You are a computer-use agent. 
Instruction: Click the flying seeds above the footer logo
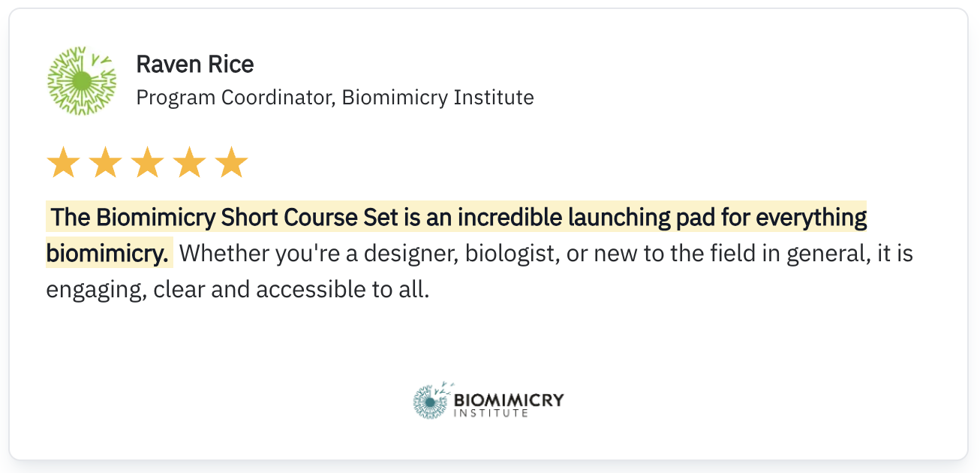[447, 387]
